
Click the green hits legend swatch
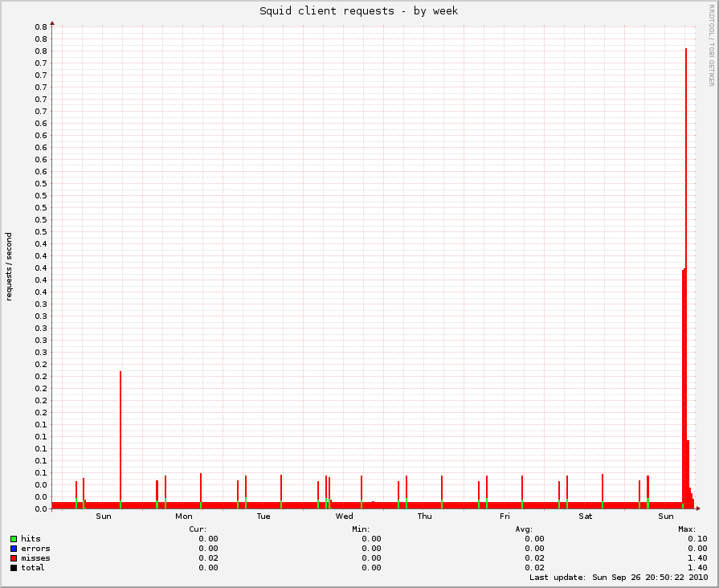coord(14,539)
